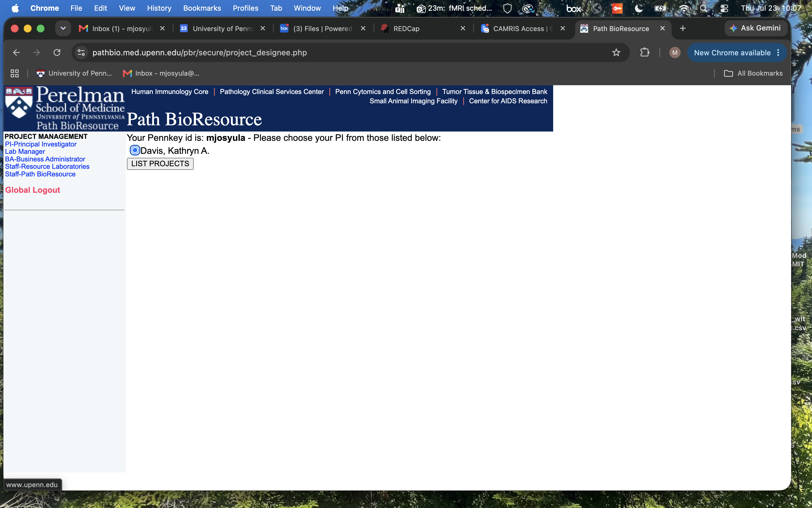Click the Box icon in menu bar

(573, 8)
